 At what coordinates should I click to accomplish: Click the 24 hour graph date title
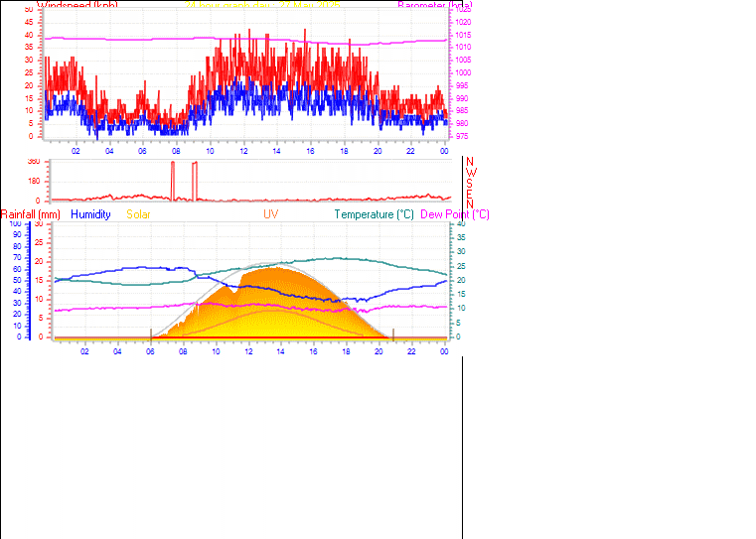(262, 5)
